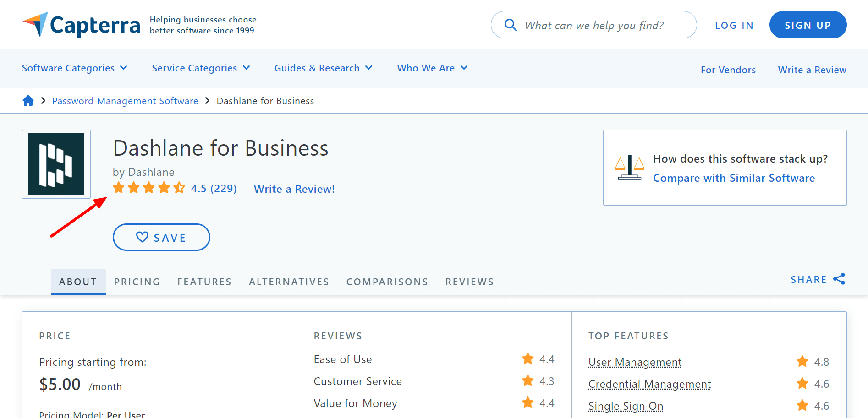Image resolution: width=868 pixels, height=418 pixels.
Task: Open the Features tab
Action: pyautogui.click(x=204, y=282)
